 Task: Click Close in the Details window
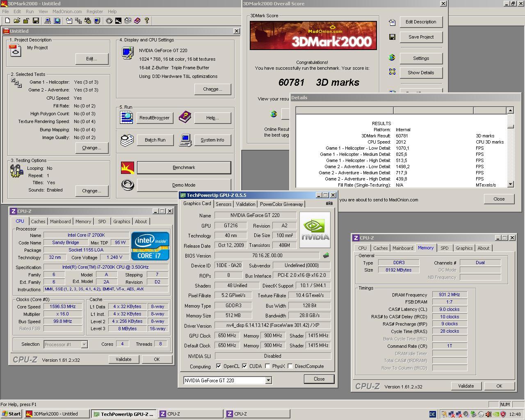point(499,199)
